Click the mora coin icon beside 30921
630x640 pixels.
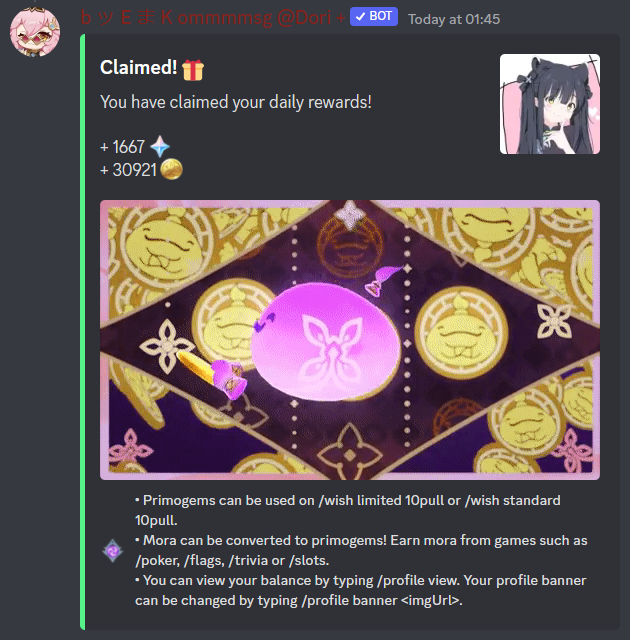coord(171,169)
